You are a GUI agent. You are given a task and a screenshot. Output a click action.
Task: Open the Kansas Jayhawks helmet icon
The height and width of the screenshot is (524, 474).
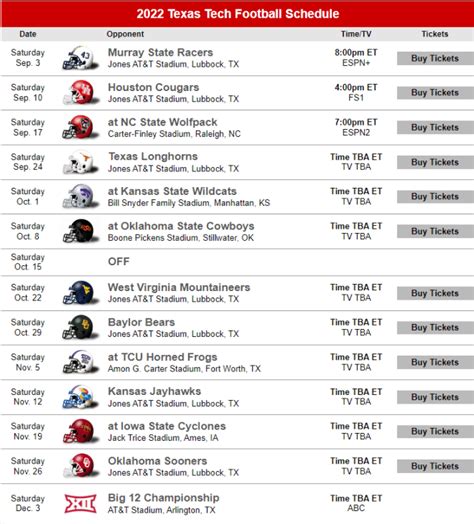click(x=81, y=397)
